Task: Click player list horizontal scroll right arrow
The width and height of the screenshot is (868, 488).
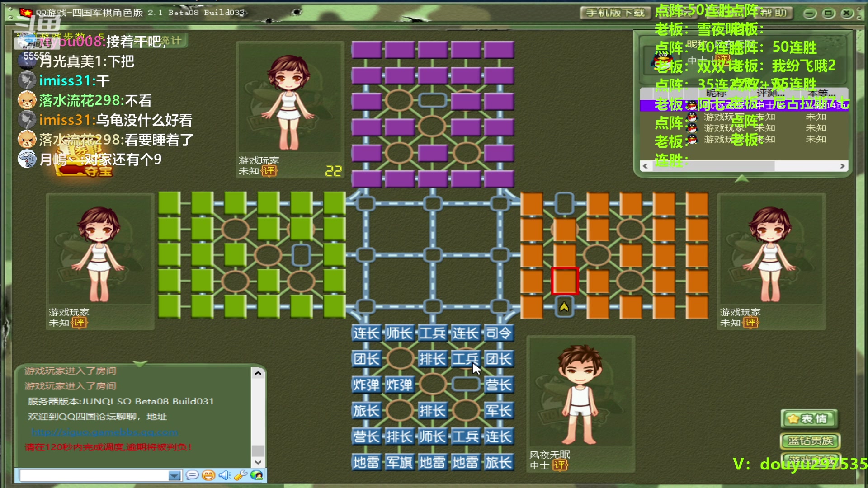Action: [x=842, y=166]
